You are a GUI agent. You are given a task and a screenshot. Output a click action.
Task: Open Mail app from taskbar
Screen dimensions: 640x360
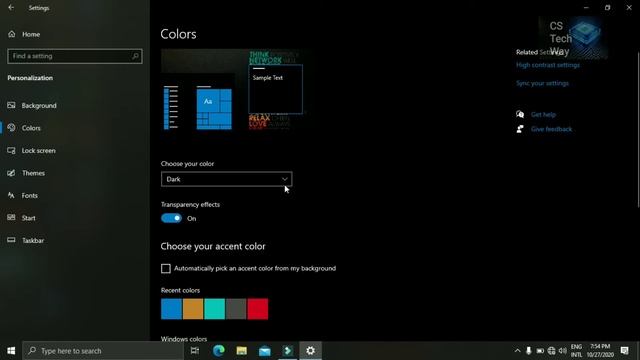click(264, 351)
